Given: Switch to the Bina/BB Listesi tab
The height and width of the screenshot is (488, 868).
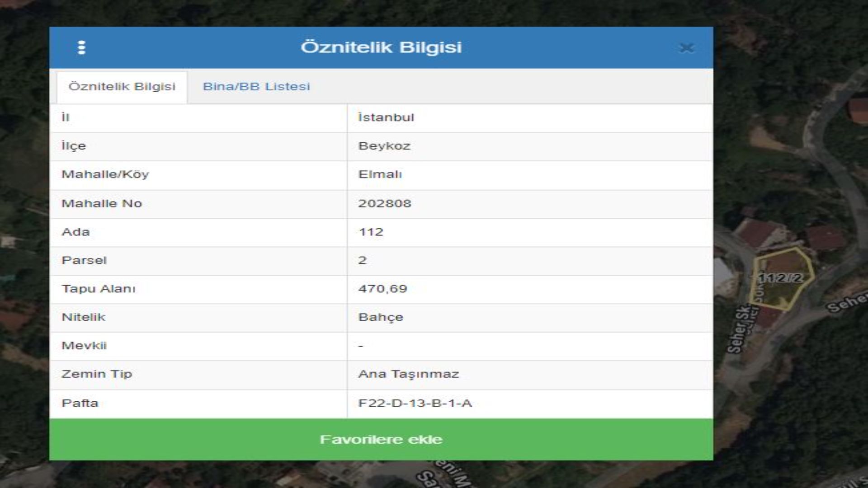Looking at the screenshot, I should [x=256, y=87].
